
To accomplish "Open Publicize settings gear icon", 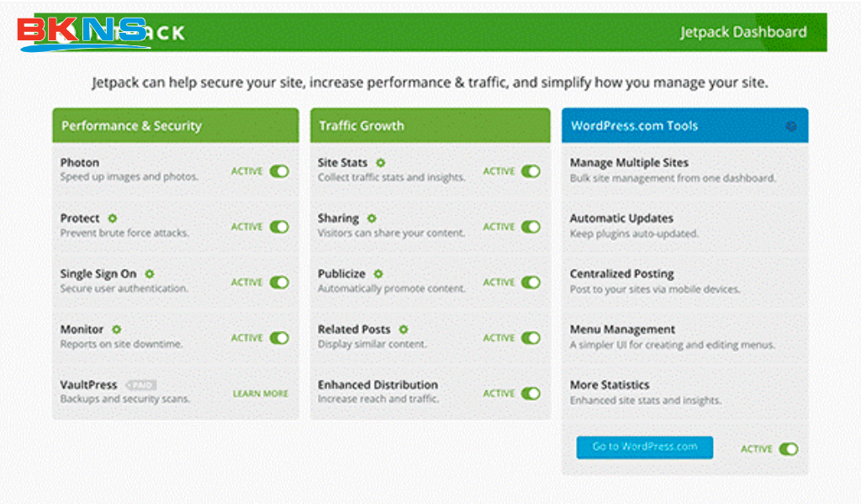I will click(x=378, y=274).
